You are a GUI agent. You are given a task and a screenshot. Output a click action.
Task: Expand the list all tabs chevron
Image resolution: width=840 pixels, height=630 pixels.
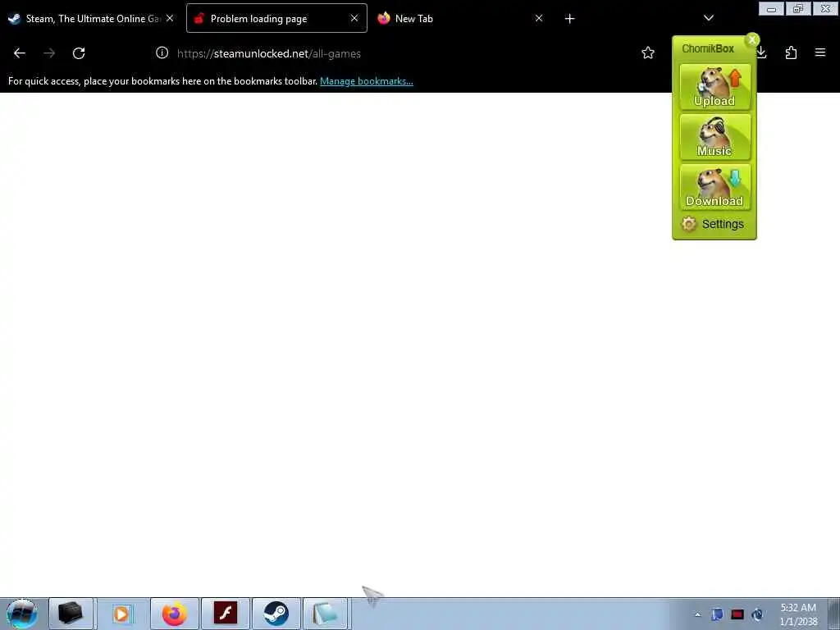(708, 18)
